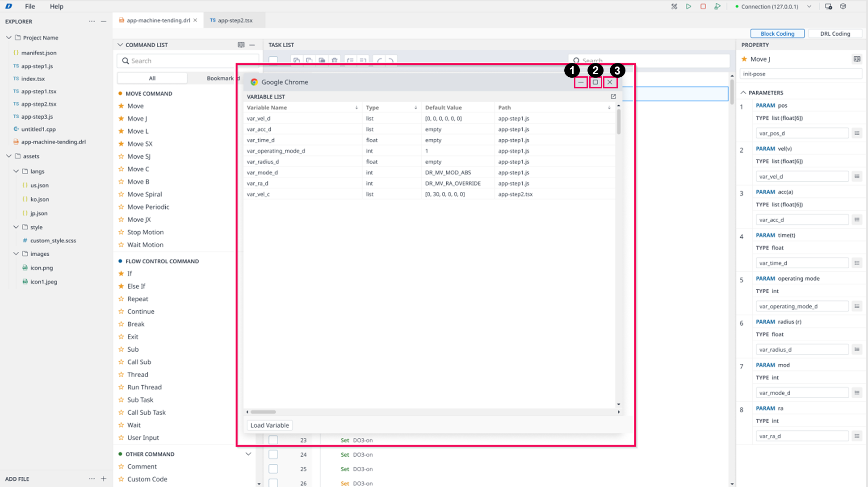The width and height of the screenshot is (868, 487).
Task: Toggle bookmark star for Repeat
Action: pyautogui.click(x=121, y=299)
